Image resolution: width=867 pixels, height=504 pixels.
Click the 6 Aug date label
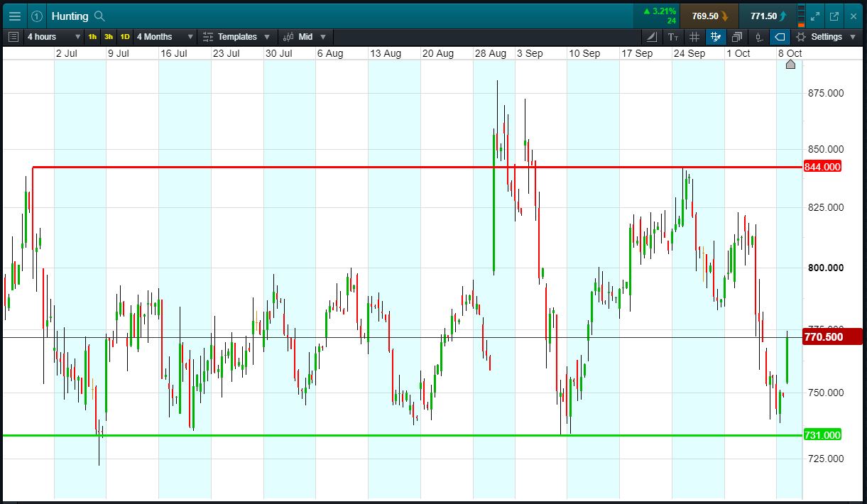coord(330,53)
